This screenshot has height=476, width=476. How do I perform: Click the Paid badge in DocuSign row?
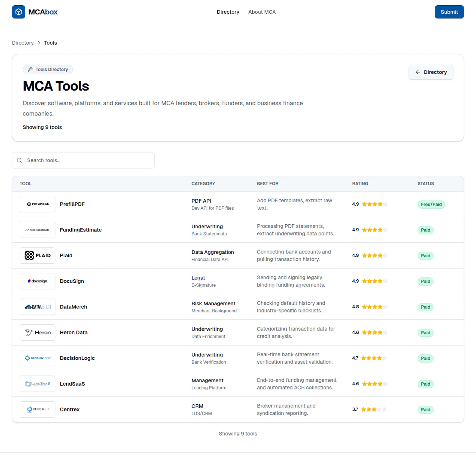tap(425, 281)
